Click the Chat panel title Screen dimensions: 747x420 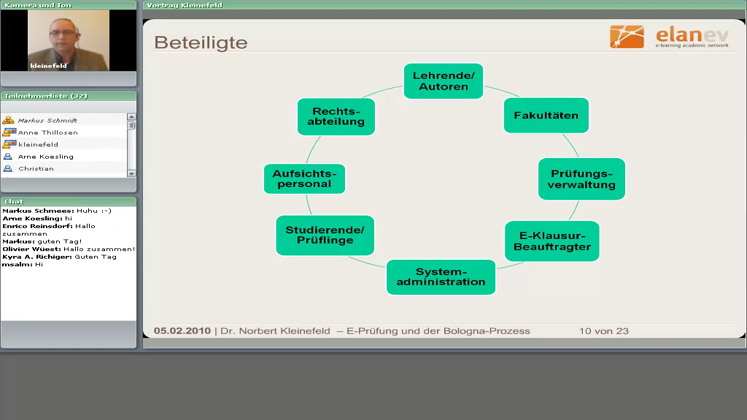tap(14, 201)
